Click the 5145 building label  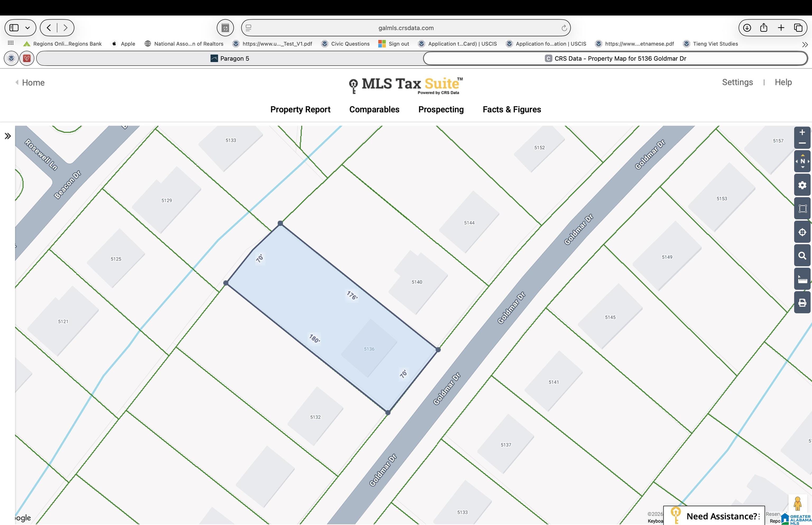(x=610, y=317)
